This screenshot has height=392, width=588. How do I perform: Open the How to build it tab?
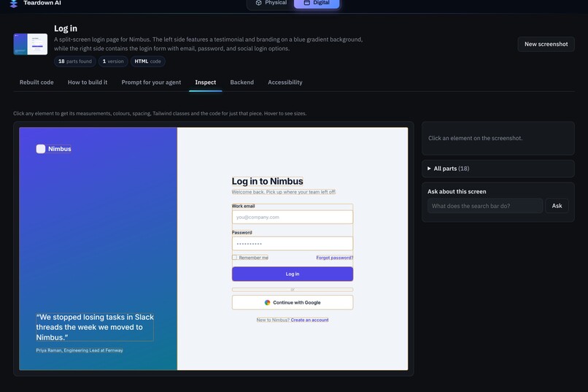click(x=88, y=82)
